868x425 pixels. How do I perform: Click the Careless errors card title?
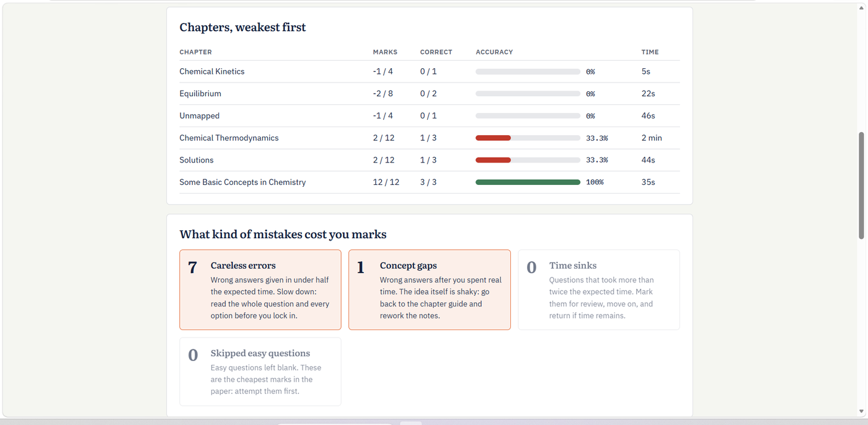click(x=243, y=266)
